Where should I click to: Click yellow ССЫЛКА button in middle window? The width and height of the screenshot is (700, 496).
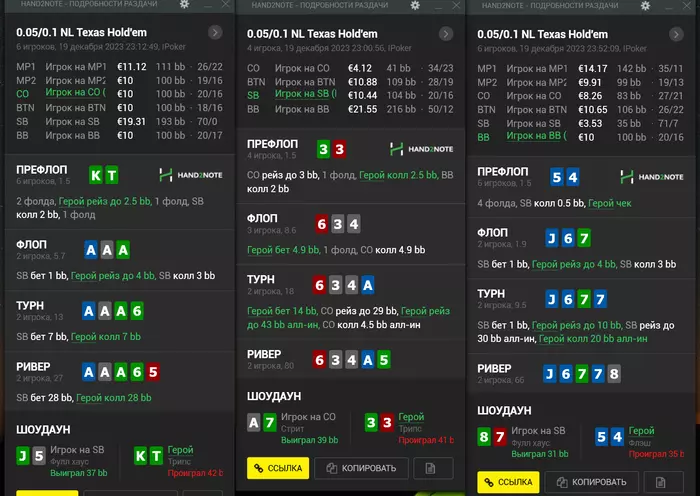pos(278,468)
